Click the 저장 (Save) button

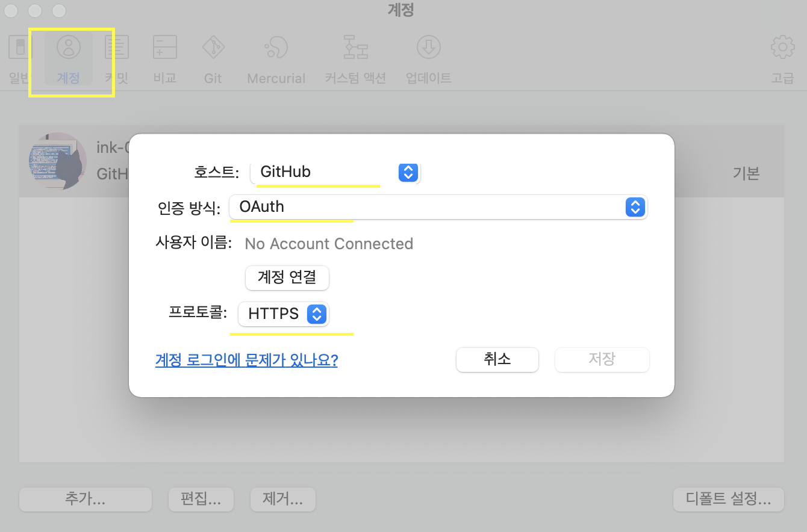[602, 360]
